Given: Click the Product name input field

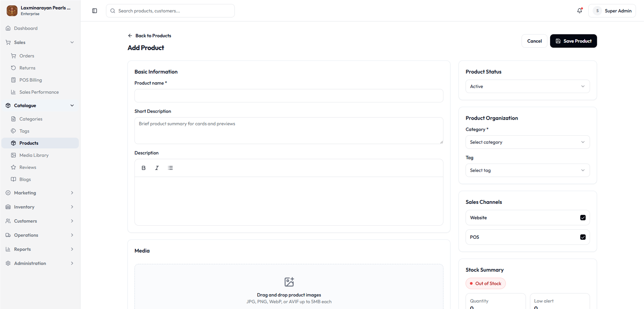Looking at the screenshot, I should coord(289,96).
